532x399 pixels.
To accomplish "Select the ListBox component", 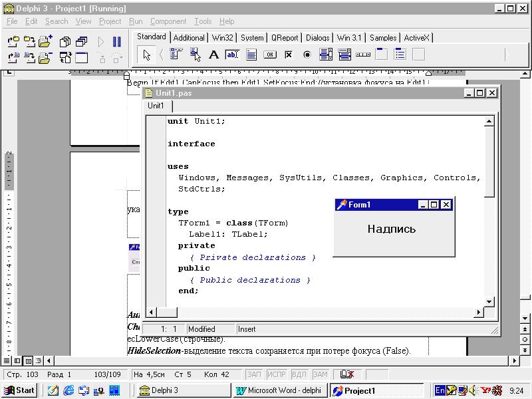I will click(326, 55).
